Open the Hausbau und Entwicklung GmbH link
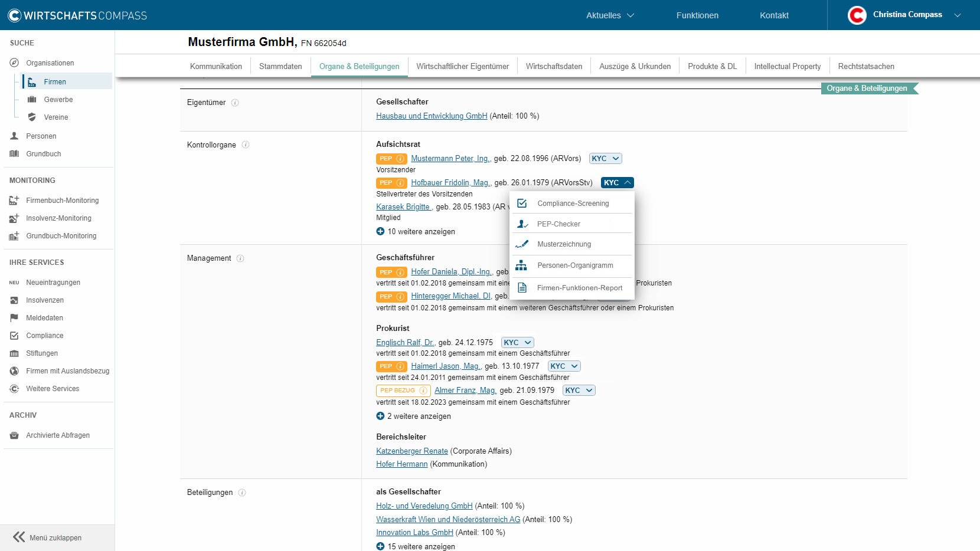Screen dimensions: 980x551 coord(432,116)
